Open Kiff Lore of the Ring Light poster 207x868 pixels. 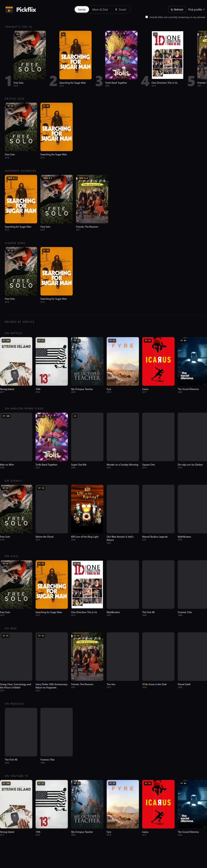point(87,509)
